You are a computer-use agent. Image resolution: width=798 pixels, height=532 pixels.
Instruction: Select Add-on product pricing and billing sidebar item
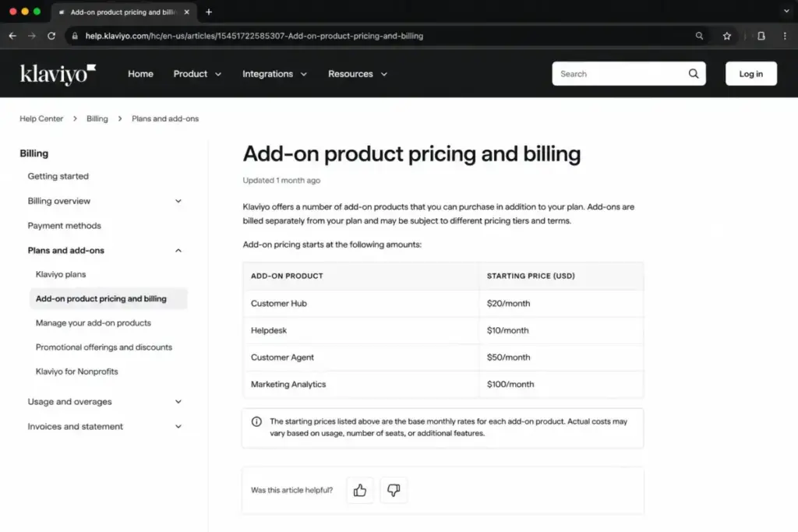point(108,298)
